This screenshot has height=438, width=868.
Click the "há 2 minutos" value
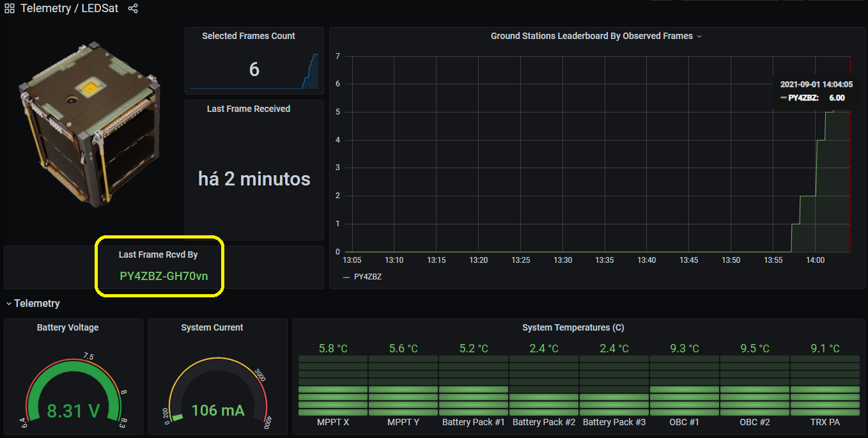tap(254, 178)
